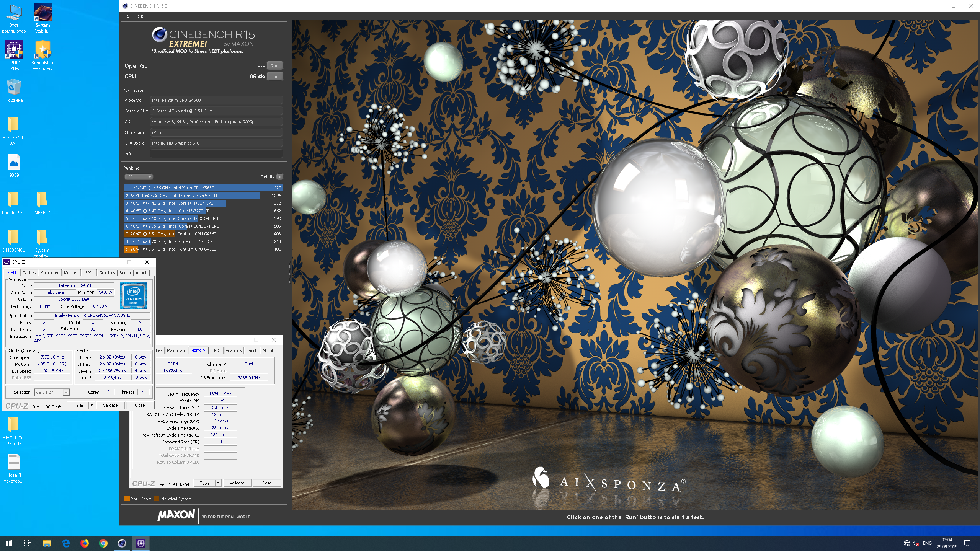
Task: Open the About tab in the CPU-Z Memory window
Action: pyautogui.click(x=268, y=350)
